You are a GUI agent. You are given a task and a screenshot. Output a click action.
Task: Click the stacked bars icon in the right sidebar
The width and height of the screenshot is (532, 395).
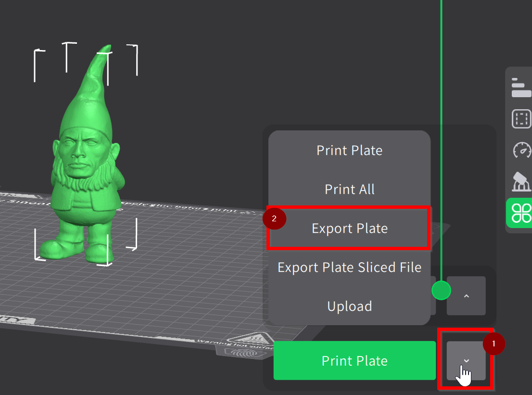point(521,87)
